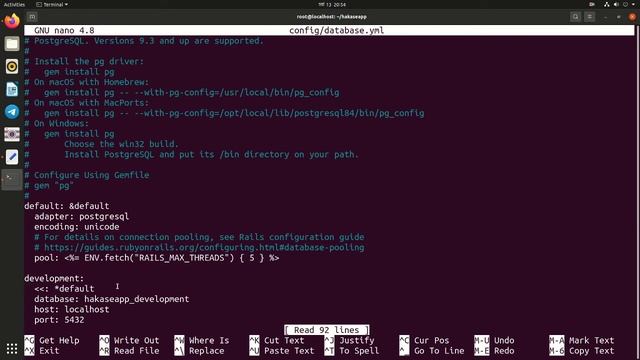Viewport: 640px width, 360px height.
Task: Open a new terminal tab
Action: pyautogui.click(x=32, y=17)
